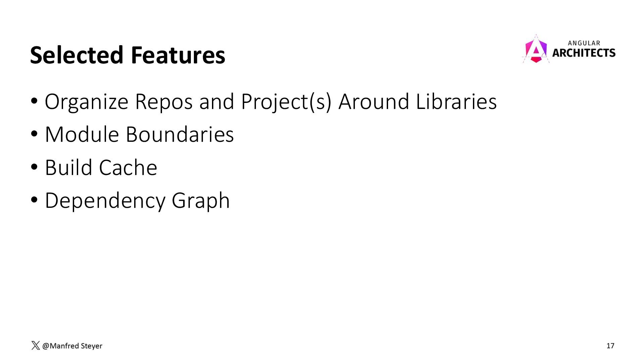Click the word Libraries in first bullet
This screenshot has width=644, height=362.
pos(456,102)
